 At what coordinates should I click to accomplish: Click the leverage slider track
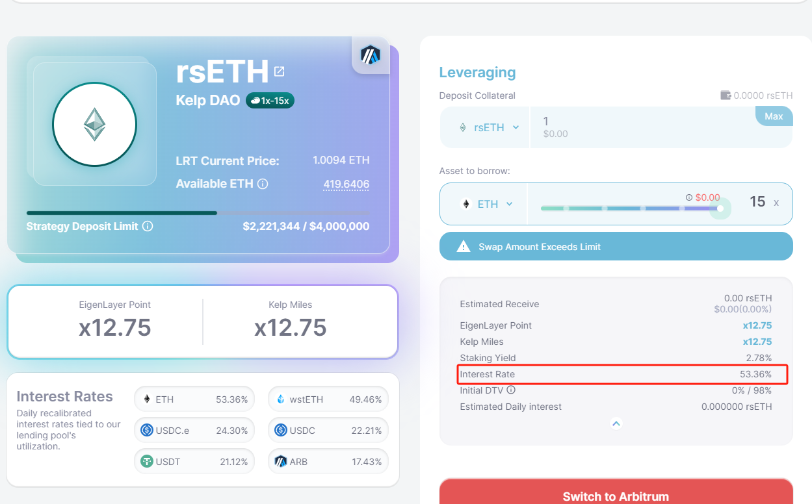coord(631,208)
